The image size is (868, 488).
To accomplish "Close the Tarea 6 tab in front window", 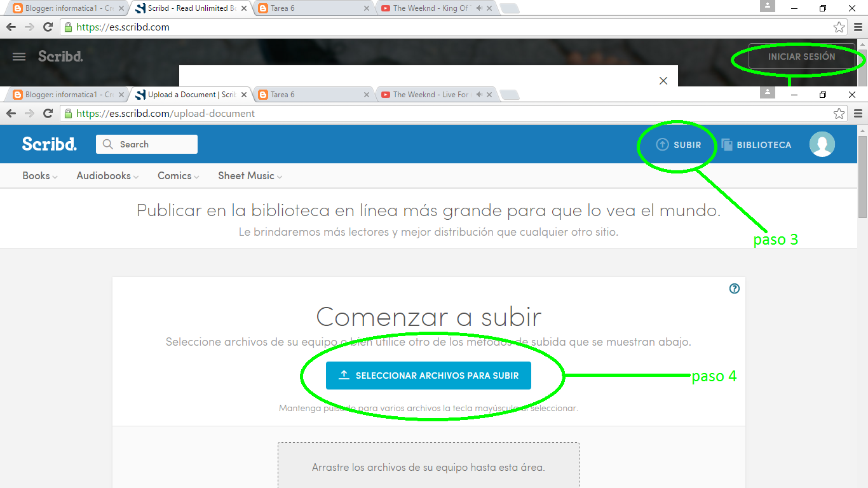I will pyautogui.click(x=366, y=95).
